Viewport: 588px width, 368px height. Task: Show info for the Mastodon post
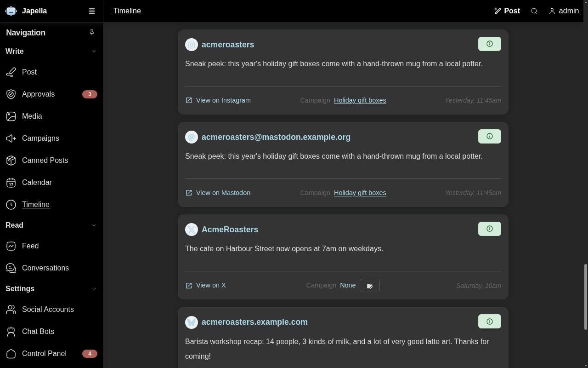click(x=490, y=137)
